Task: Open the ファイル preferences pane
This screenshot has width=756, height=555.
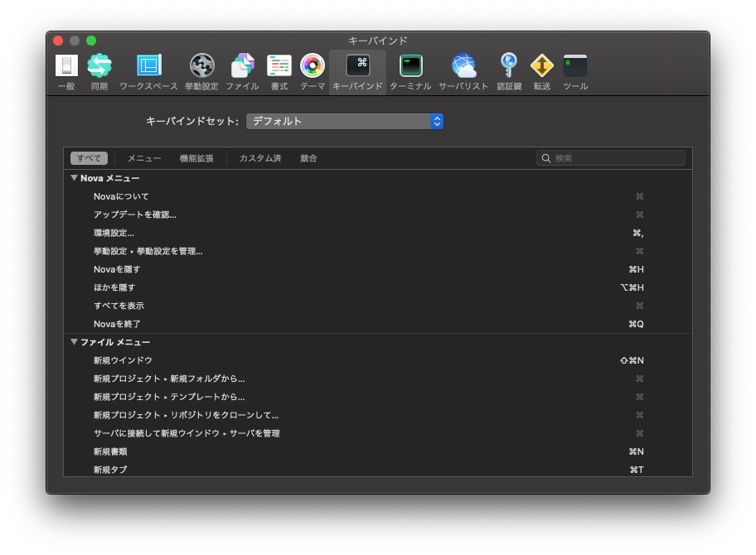Action: click(243, 72)
